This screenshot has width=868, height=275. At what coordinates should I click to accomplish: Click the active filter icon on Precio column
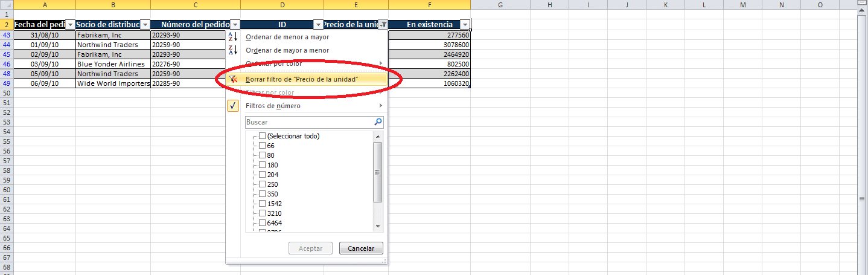(383, 25)
